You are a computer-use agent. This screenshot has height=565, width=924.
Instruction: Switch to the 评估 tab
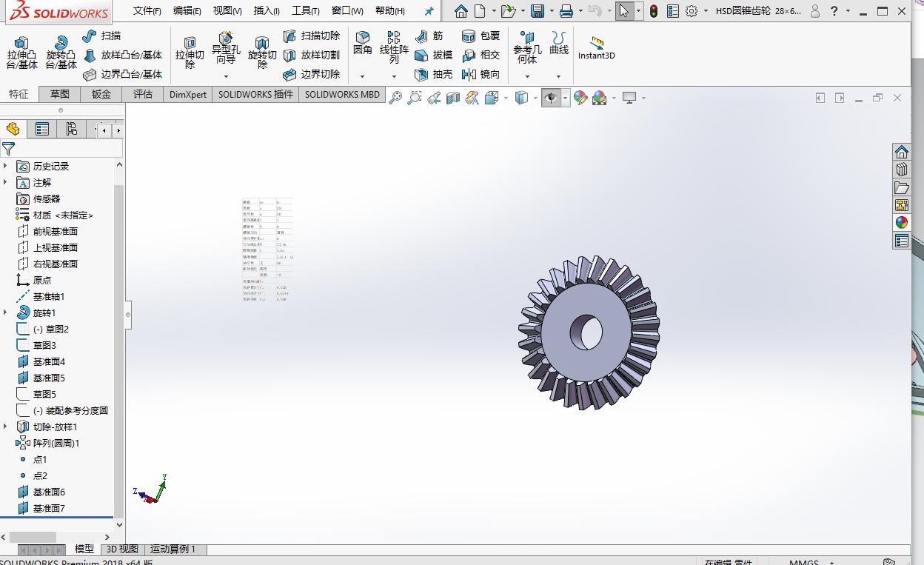[143, 94]
